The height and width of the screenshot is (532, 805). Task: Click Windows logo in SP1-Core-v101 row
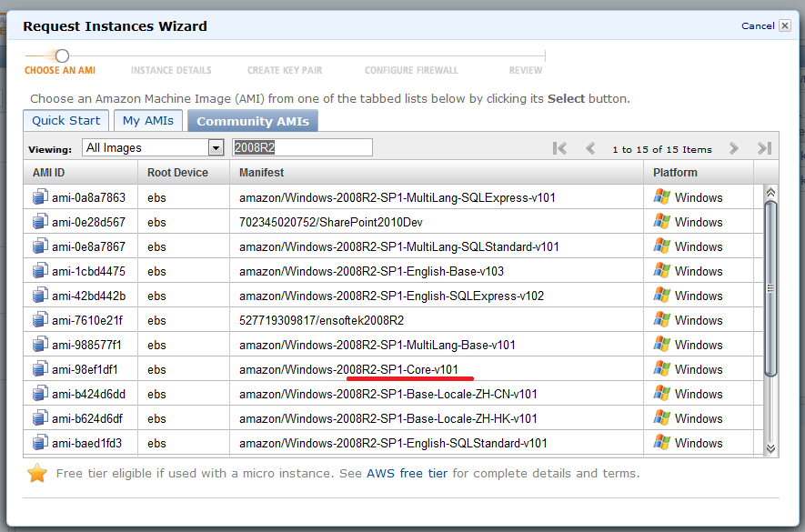click(662, 369)
